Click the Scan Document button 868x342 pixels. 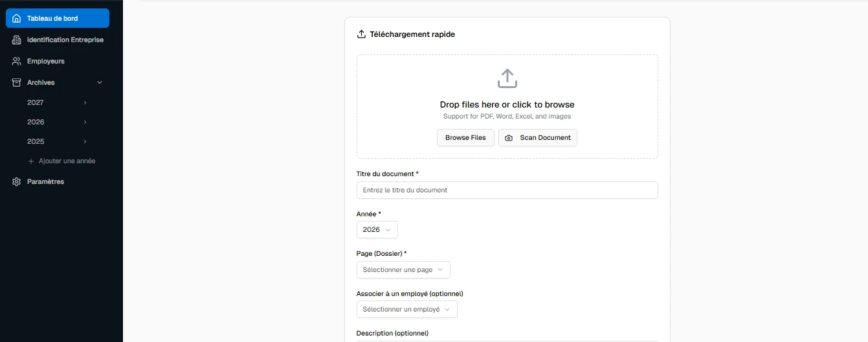coord(537,138)
